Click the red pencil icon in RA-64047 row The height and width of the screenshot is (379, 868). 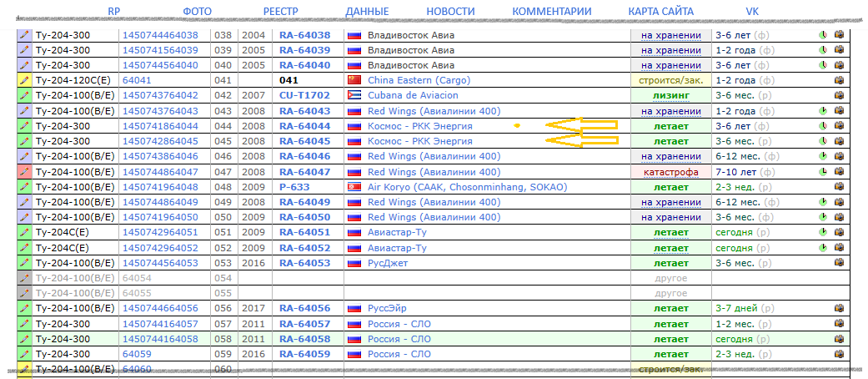point(24,171)
